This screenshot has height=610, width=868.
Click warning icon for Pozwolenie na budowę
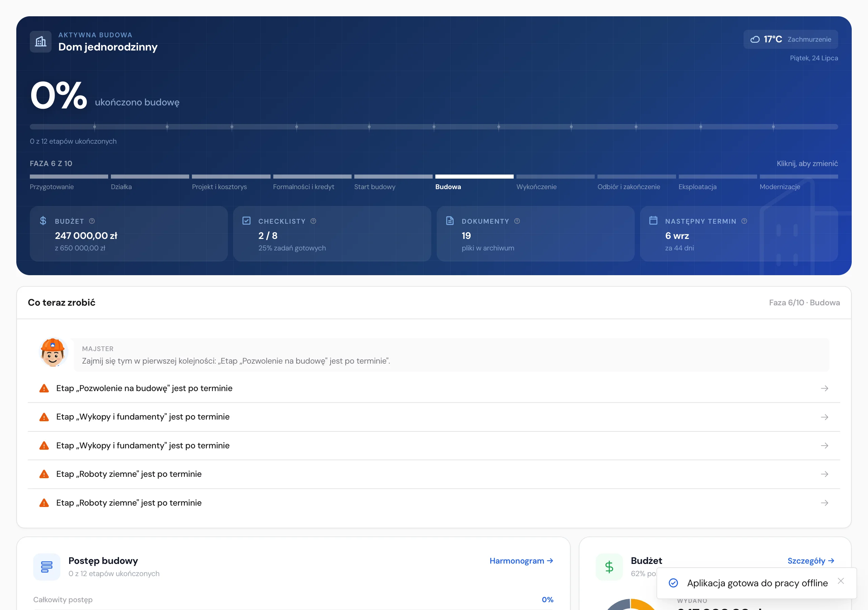(44, 388)
